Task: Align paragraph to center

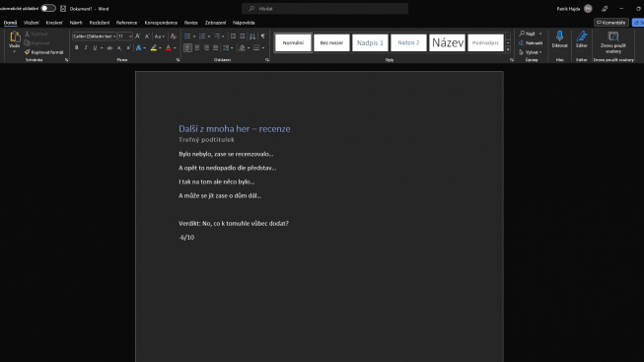Action: pos(197,48)
